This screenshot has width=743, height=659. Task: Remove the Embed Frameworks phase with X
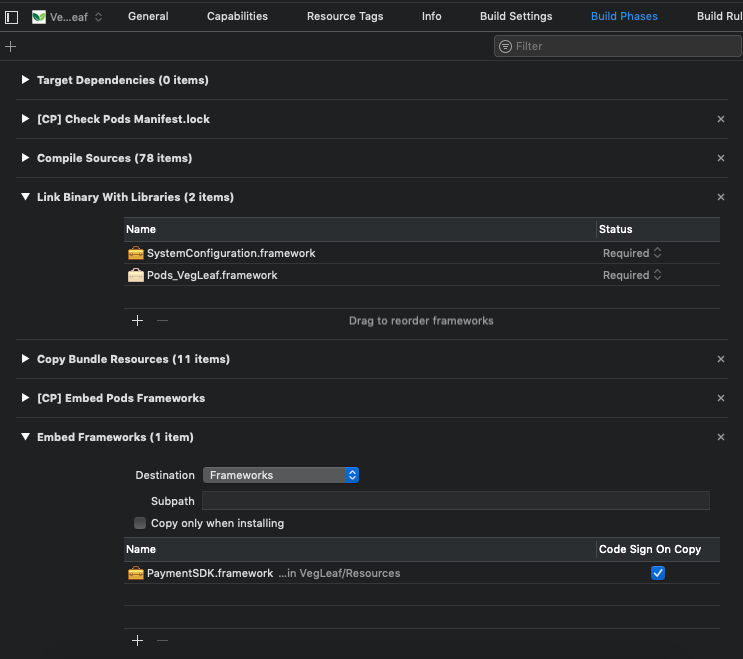click(x=721, y=437)
